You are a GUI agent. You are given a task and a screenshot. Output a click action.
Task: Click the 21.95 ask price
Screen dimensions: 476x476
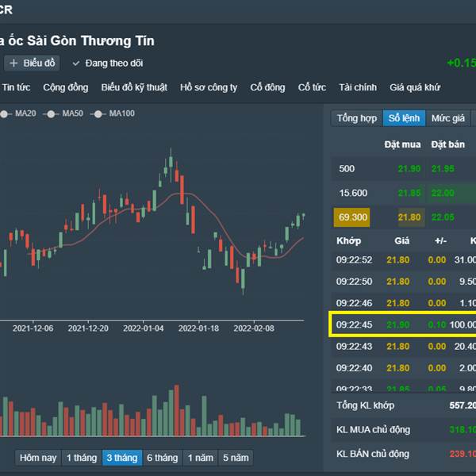[x=443, y=168]
